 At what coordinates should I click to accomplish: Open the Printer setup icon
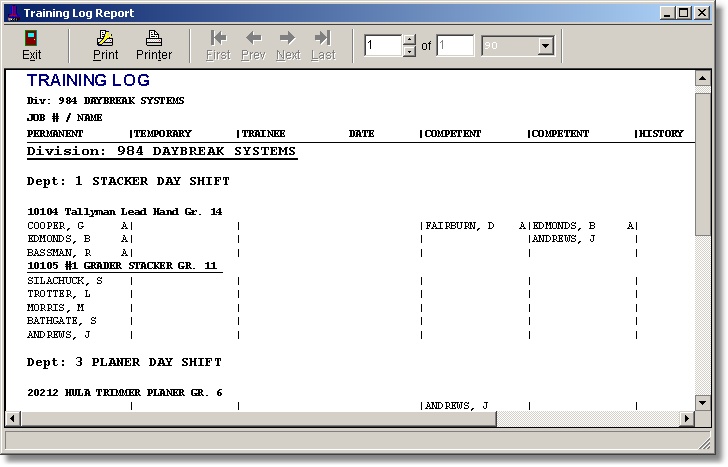pyautogui.click(x=153, y=45)
